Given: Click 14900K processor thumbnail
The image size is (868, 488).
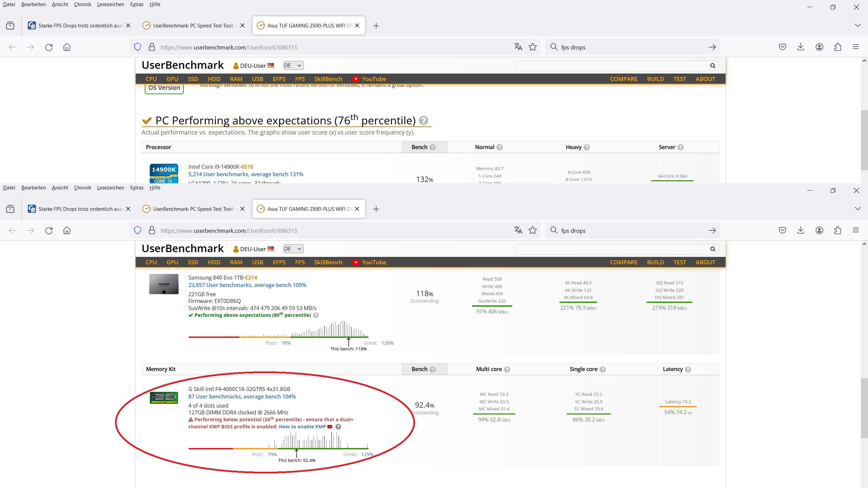Looking at the screenshot, I should [164, 174].
